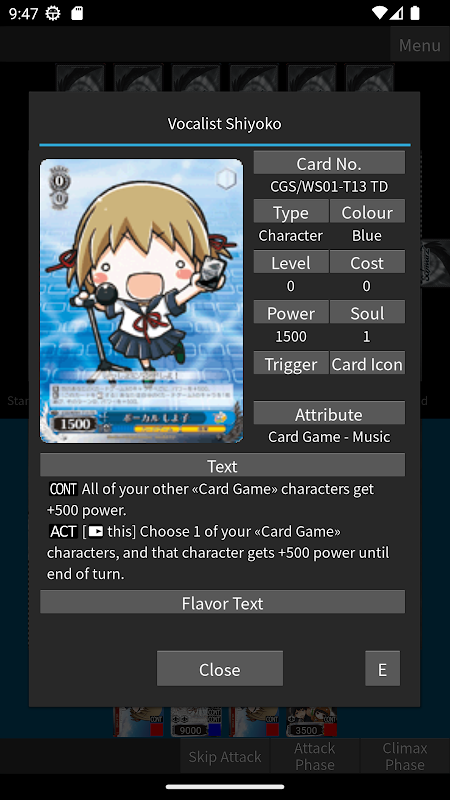450x800 pixels.
Task: Open the Menu in the top corner
Action: click(x=419, y=45)
